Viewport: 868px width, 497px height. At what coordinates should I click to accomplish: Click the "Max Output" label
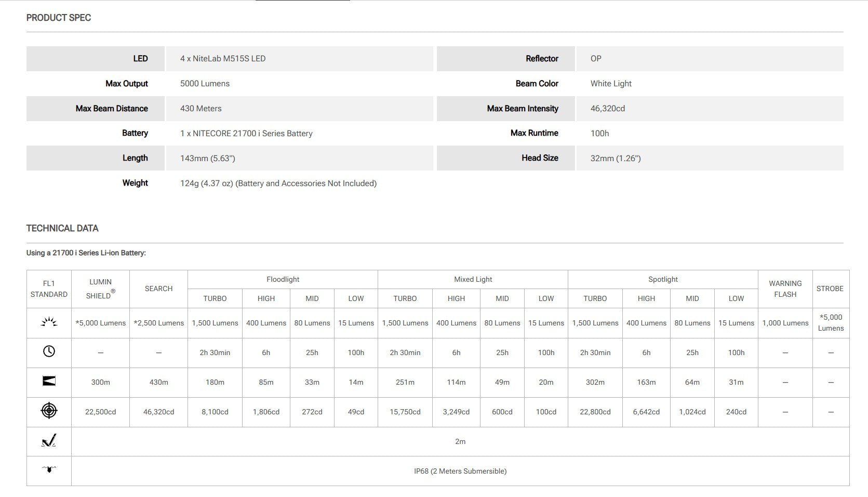(x=127, y=84)
